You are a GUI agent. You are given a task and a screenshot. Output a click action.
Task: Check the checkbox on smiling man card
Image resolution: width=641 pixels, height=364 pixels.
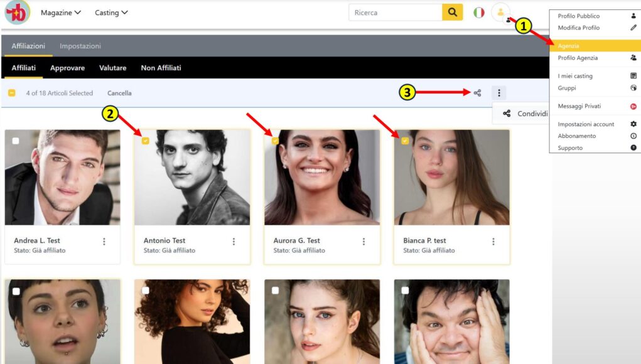pos(405,291)
